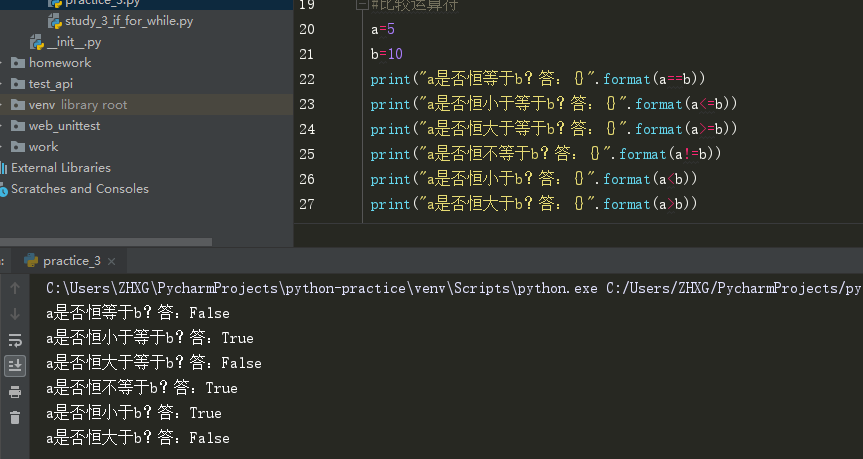
Task: Click the Up stack trace arrow
Action: tap(15, 287)
